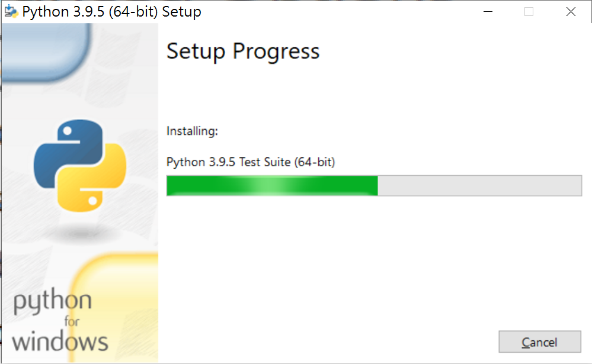Click the shadow beneath the Python logo
592x364 pixels.
[81, 233]
